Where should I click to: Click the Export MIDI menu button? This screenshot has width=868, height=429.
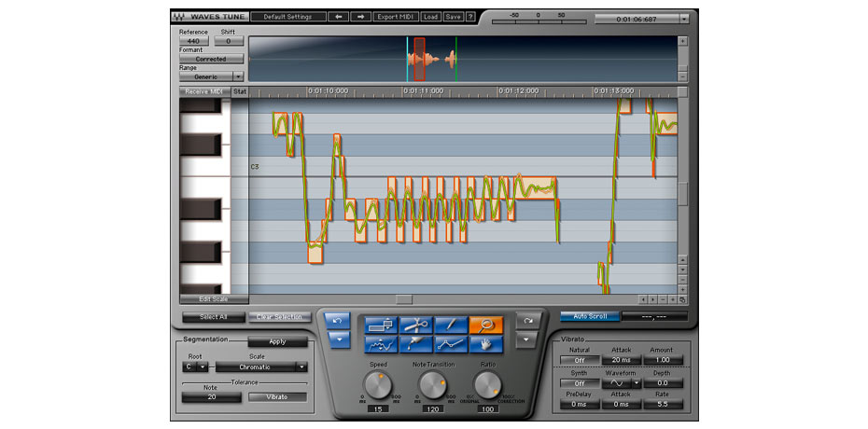pyautogui.click(x=398, y=17)
